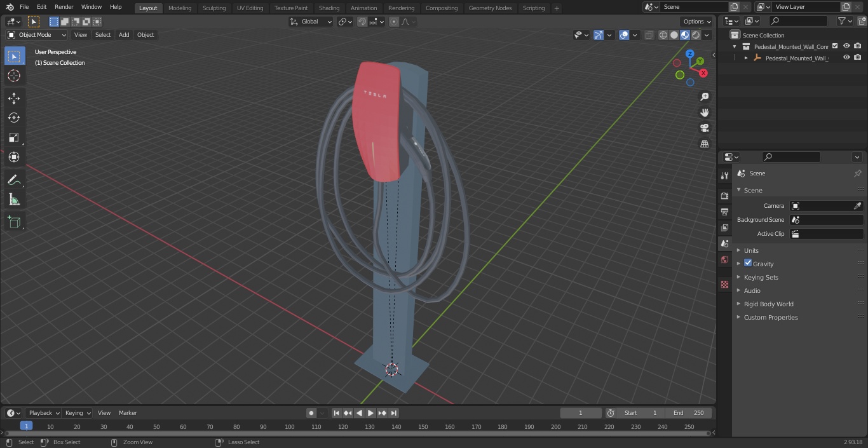Expand the Custom Properties panel
This screenshot has height=448, width=868.
coord(770,317)
